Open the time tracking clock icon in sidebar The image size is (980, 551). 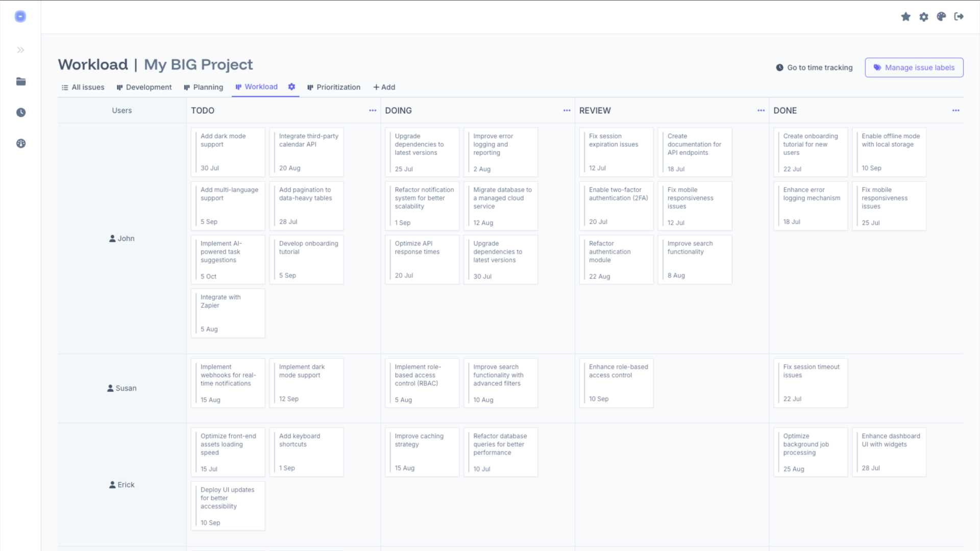coord(20,113)
